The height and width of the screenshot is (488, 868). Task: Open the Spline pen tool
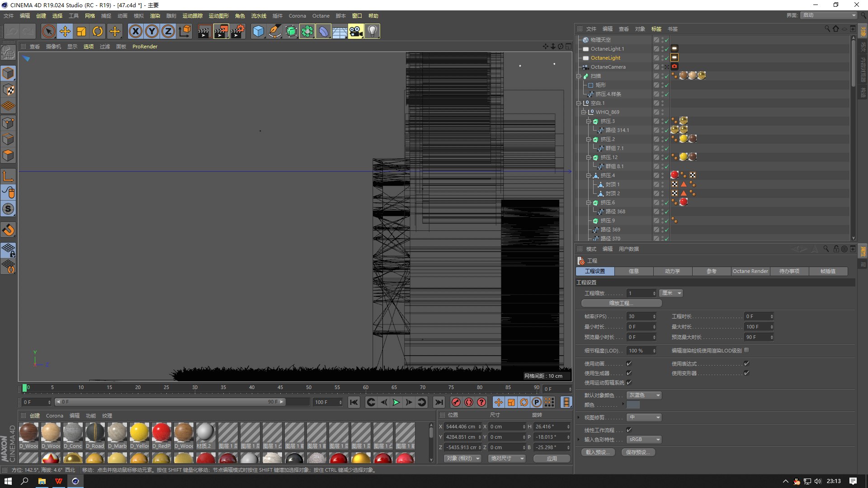pos(274,31)
